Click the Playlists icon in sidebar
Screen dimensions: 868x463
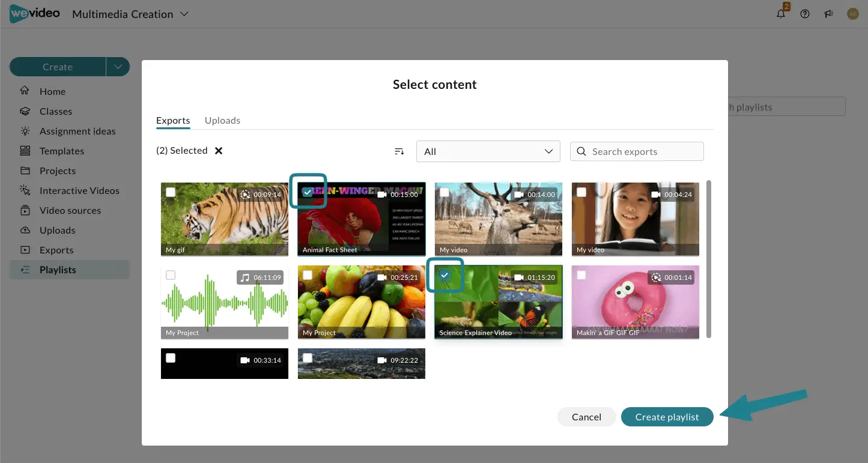click(25, 270)
